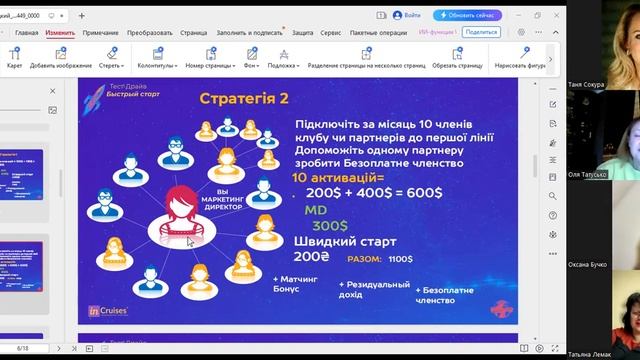Click Разделение страницы на несколько страниц

point(367,57)
